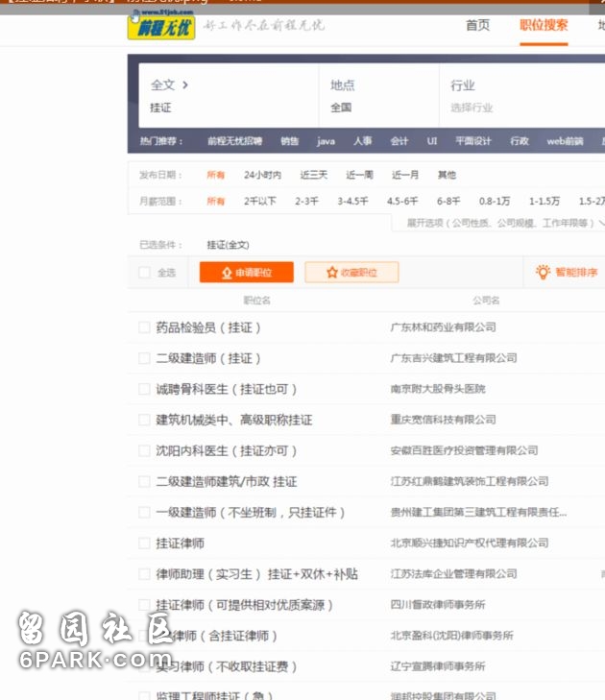Screen dimensions: 605x700
Task: Filter salary by 1-1.5万
Action: (x=544, y=202)
